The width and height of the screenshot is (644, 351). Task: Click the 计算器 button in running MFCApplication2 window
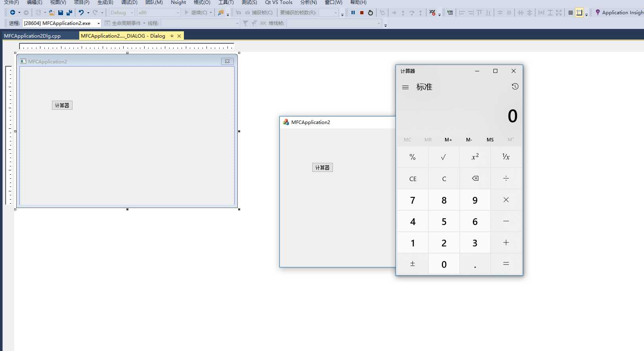[323, 168]
